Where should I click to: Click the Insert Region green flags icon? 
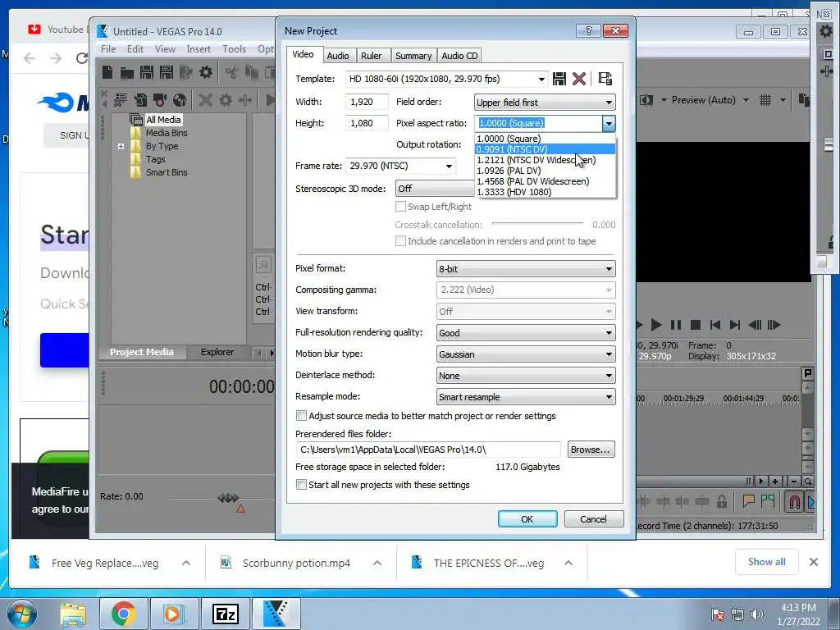point(768,501)
